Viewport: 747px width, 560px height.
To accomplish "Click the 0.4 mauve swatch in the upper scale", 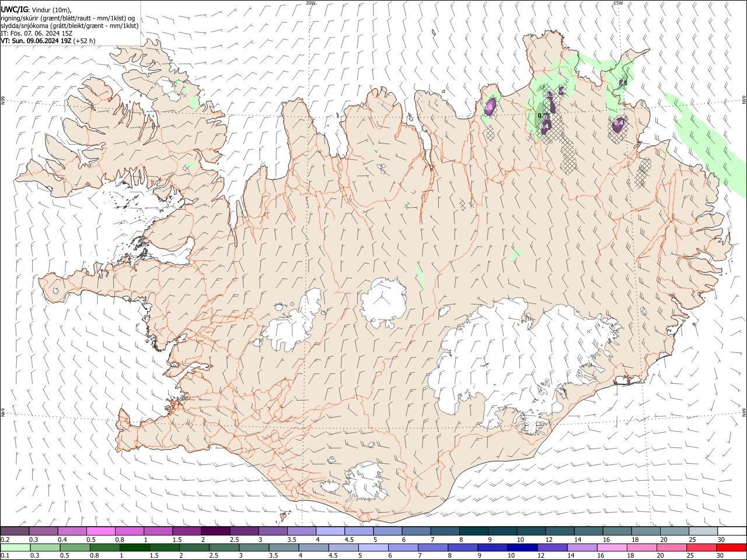I will tap(72, 531).
